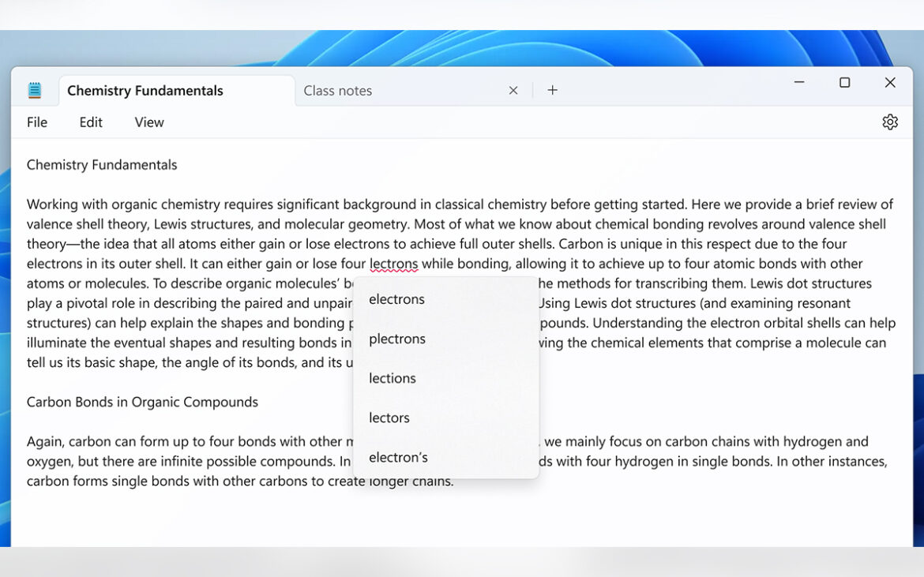Open the Edit menu
924x577 pixels.
tap(91, 122)
